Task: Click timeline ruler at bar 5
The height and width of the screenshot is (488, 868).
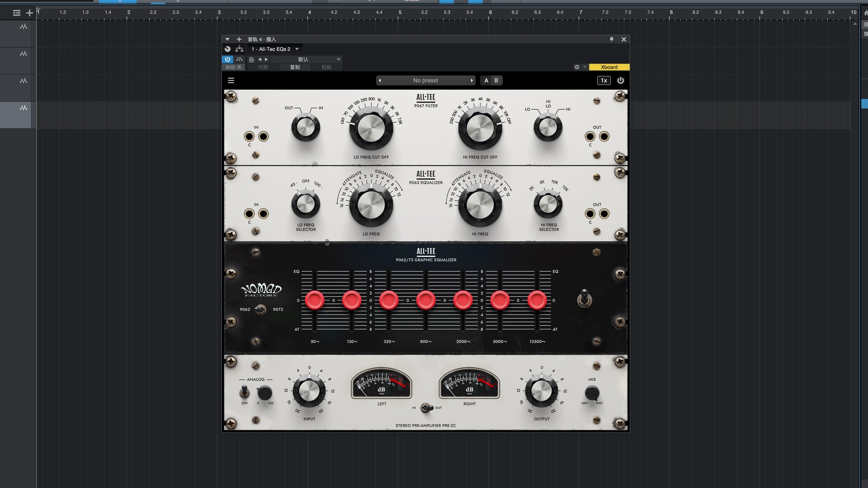Action: click(400, 13)
